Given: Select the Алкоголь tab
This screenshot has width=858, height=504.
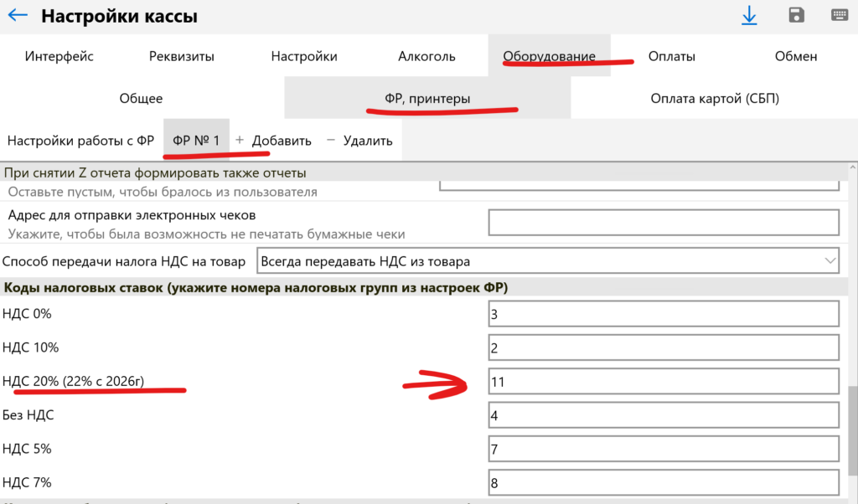Looking at the screenshot, I should [426, 57].
